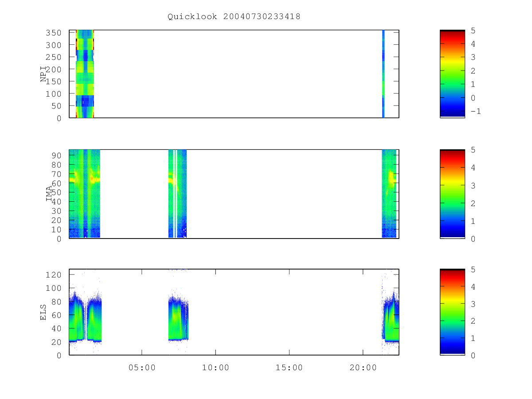This screenshot has height=399, width=532.
Task: Click the NPI data strip near 21:00
Action: click(x=383, y=74)
